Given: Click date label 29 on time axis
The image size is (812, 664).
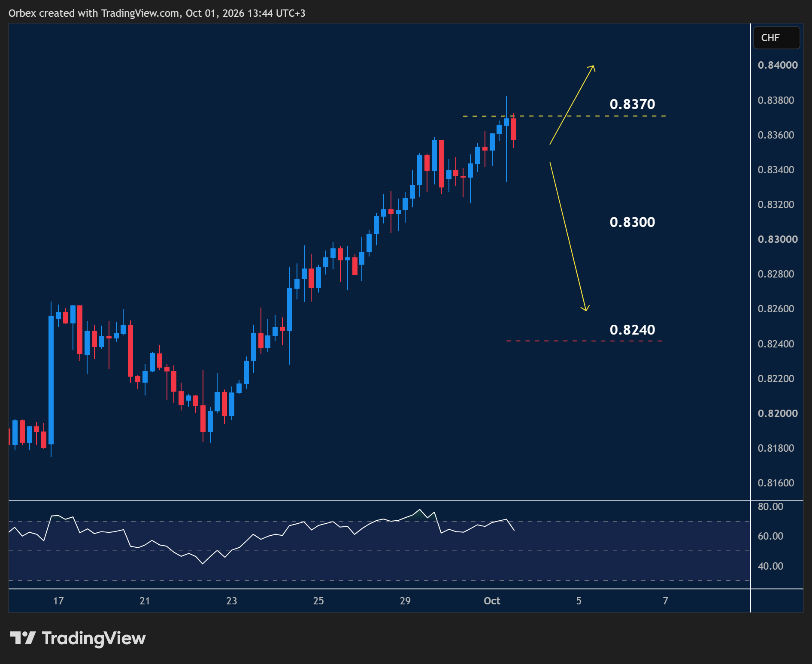Looking at the screenshot, I should click(x=405, y=601).
